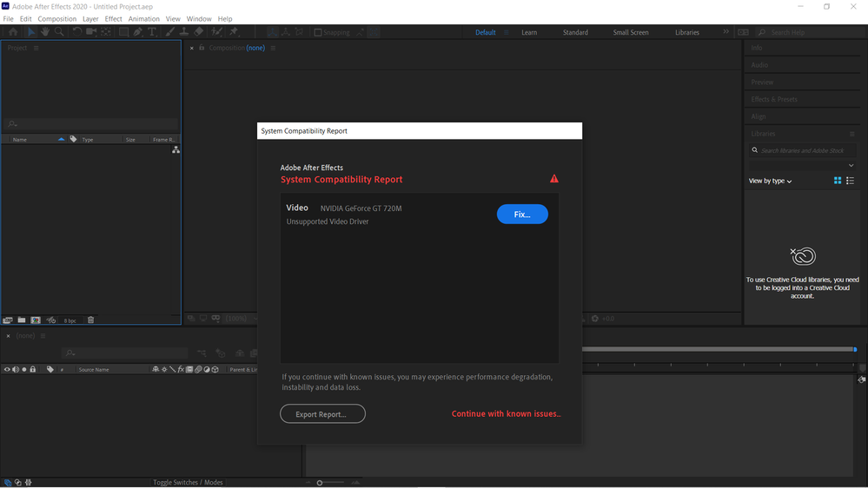Click the Fix... button
This screenshot has width=868, height=488.
click(522, 214)
